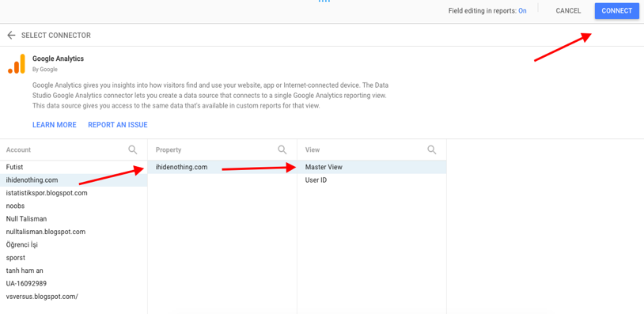
Task: Choose ihidenothing.com in the Property list
Action: pyautogui.click(x=222, y=167)
